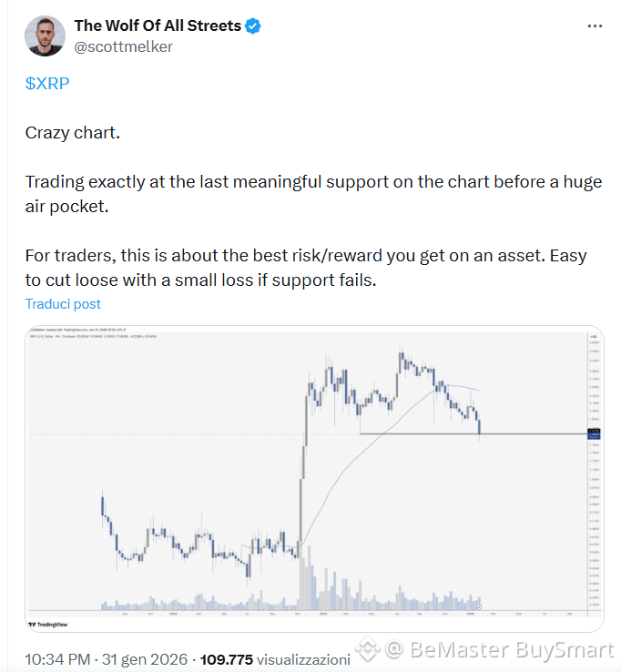The image size is (621, 672).
Task: Click the USD price axis header
Action: (593, 336)
